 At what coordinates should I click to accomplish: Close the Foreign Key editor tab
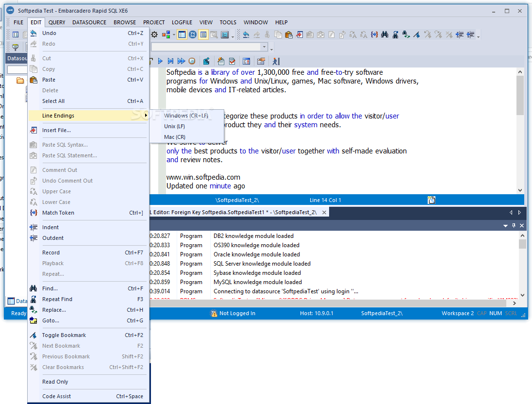tap(324, 213)
